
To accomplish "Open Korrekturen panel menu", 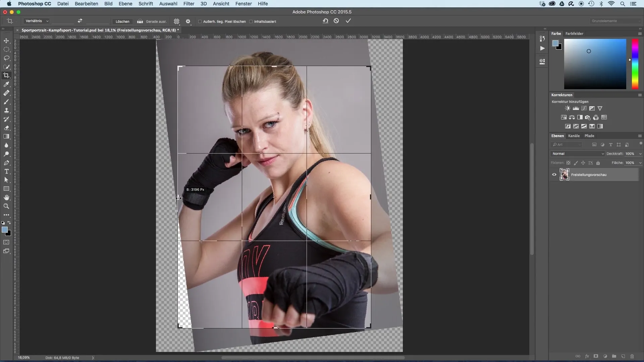I will [640, 95].
